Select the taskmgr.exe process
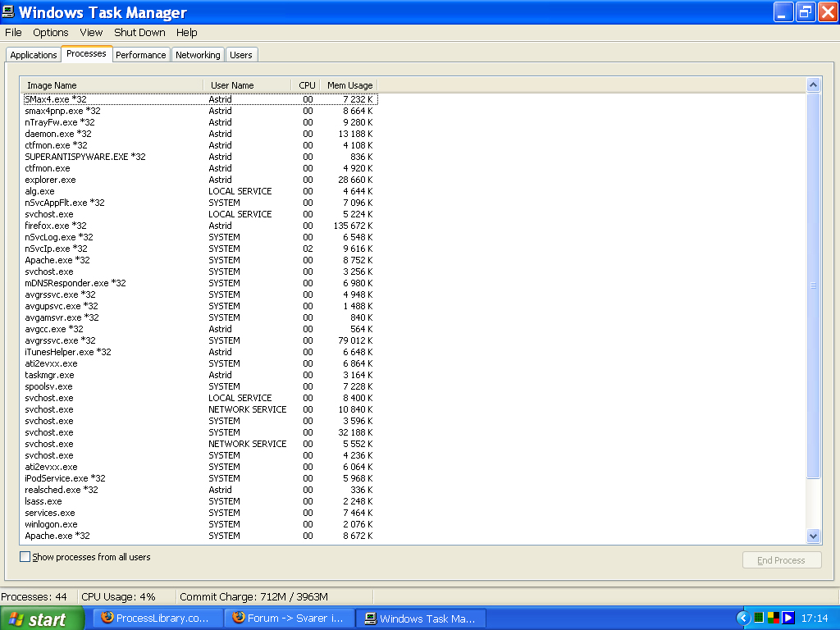 [200, 375]
